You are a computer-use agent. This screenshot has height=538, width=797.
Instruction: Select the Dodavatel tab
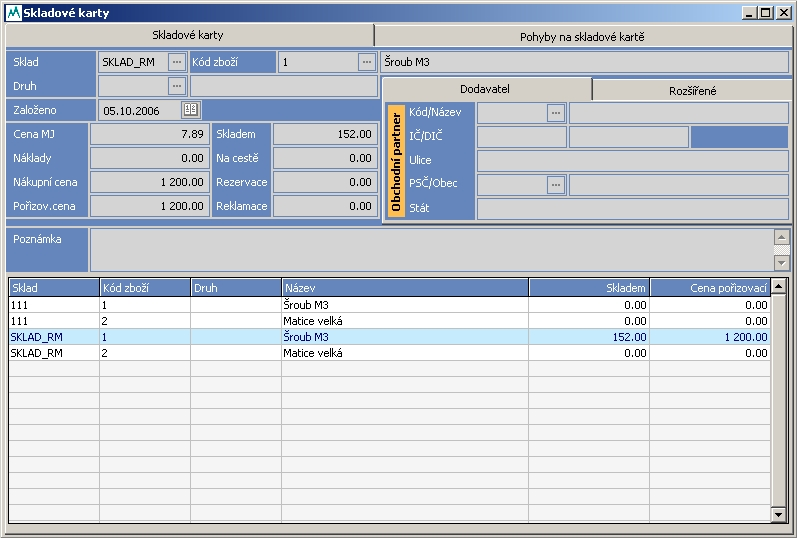coord(485,89)
